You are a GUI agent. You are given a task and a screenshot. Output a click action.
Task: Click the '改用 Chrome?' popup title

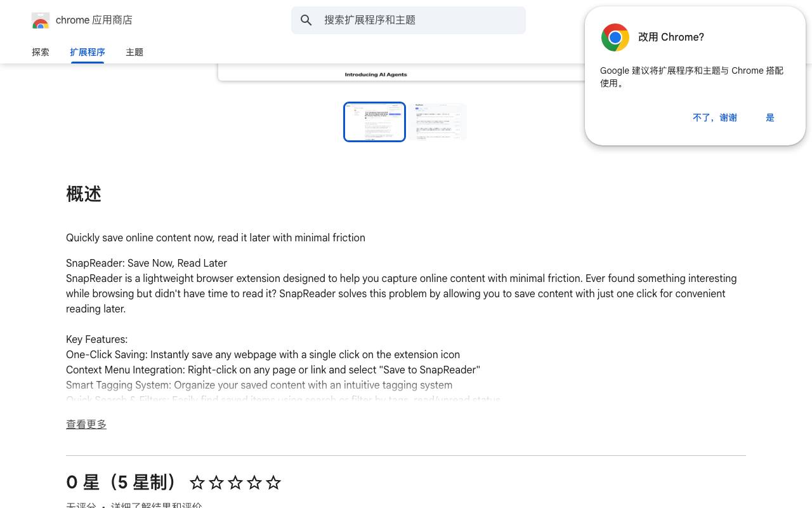(671, 37)
